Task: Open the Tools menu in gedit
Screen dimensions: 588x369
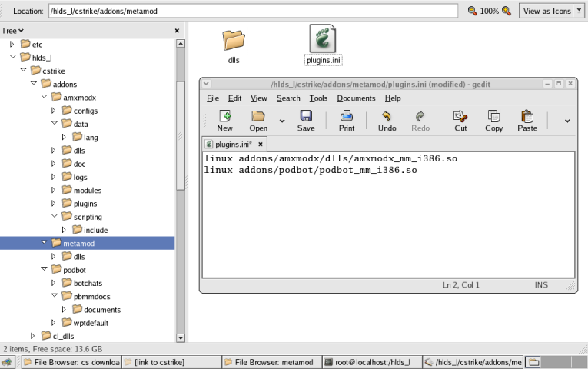Action: tap(318, 98)
